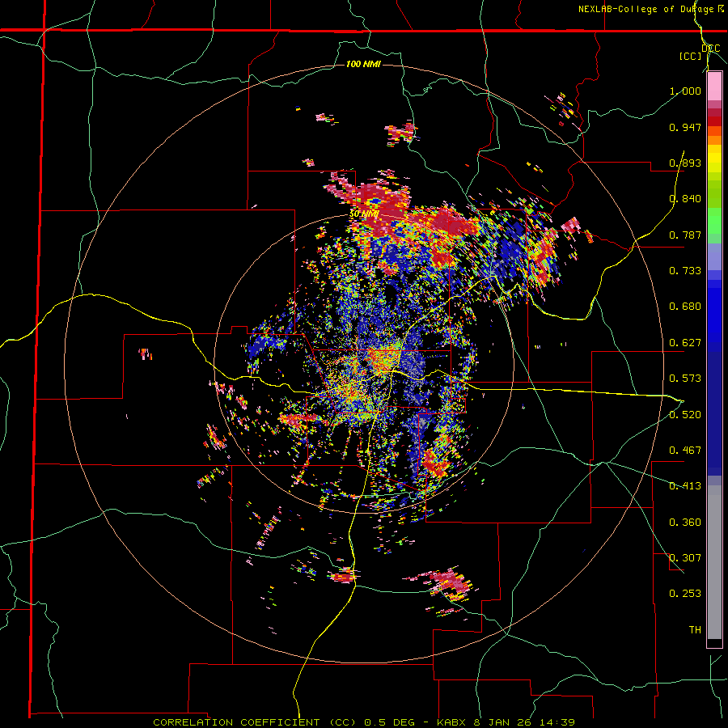Click the 1.000 value on color scale
Image resolution: width=728 pixels, height=728 pixels.
685,91
